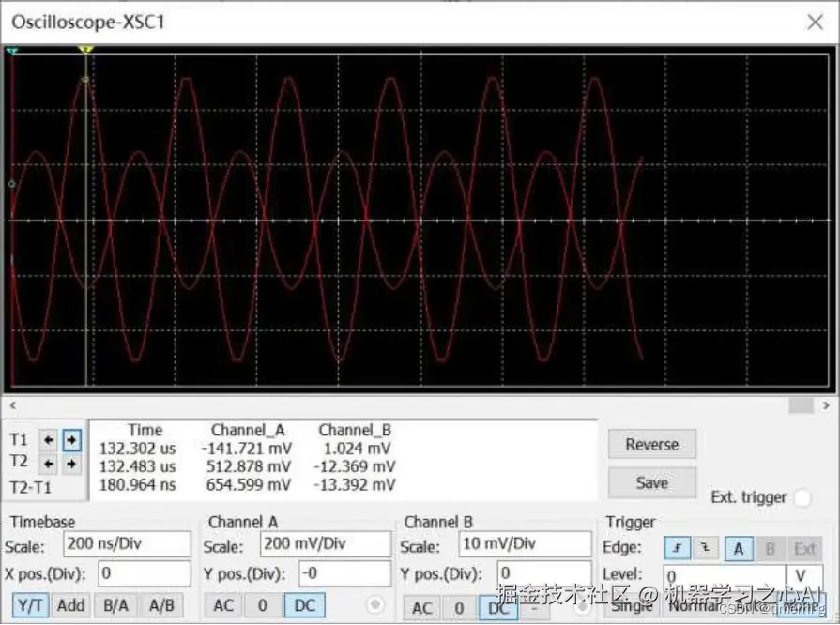This screenshot has width=840, height=625.
Task: Click the Reverse button
Action: (652, 444)
